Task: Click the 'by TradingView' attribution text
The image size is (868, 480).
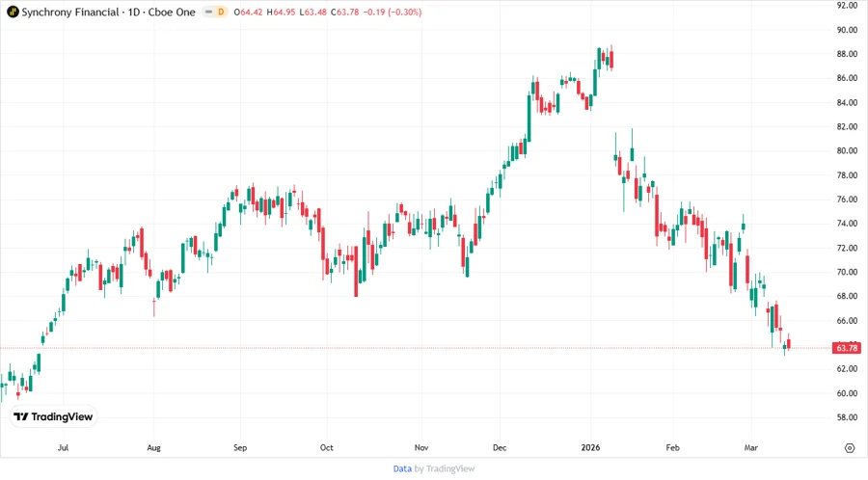Action: 445,468
